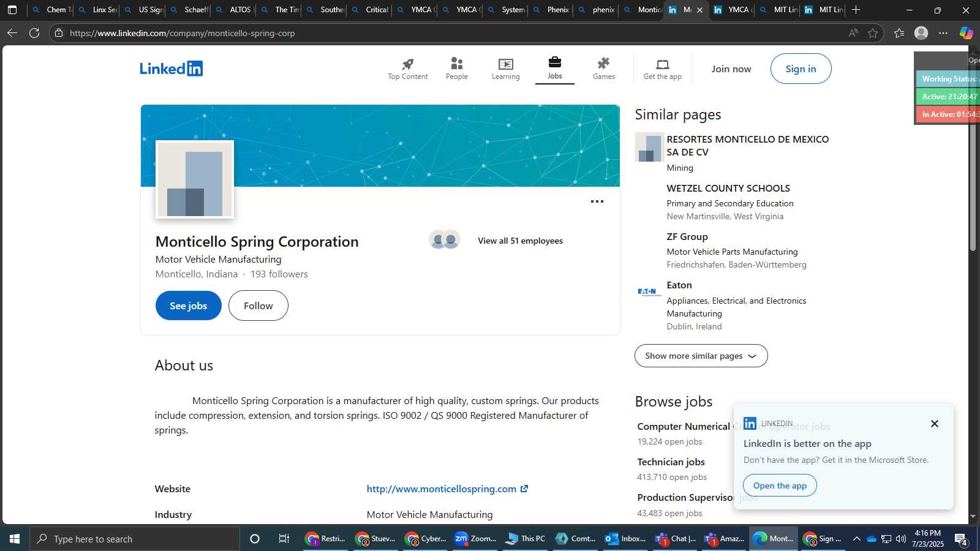Open the Windows Start menu
This screenshot has width=980, height=551.
15,539
